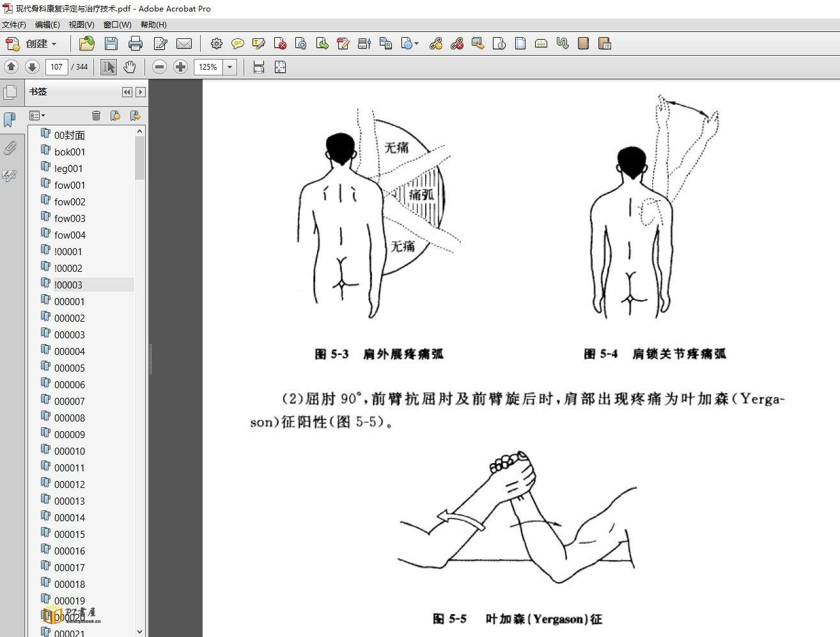Viewport: 840px width, 637px height.
Task: Click the Open file folder icon
Action: (x=86, y=43)
